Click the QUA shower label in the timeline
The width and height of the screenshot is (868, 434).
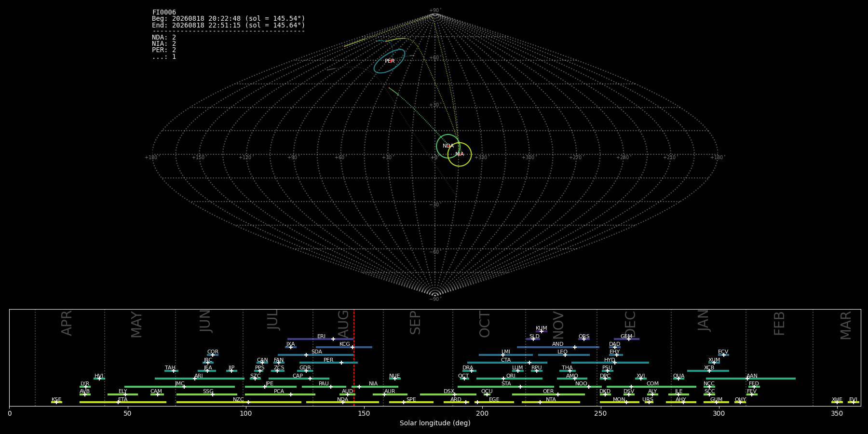[678, 376]
